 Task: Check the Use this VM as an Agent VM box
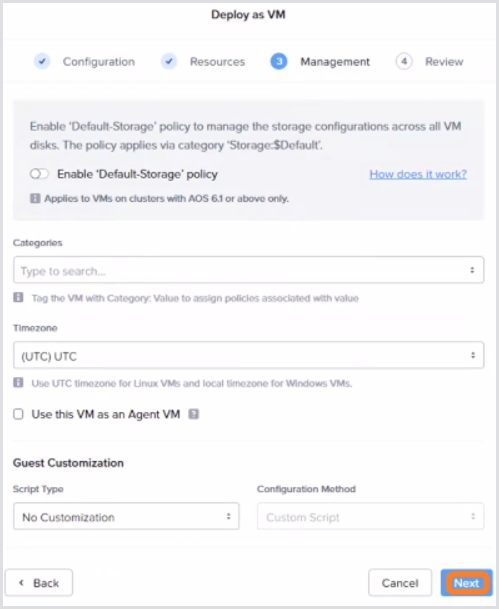pos(18,414)
